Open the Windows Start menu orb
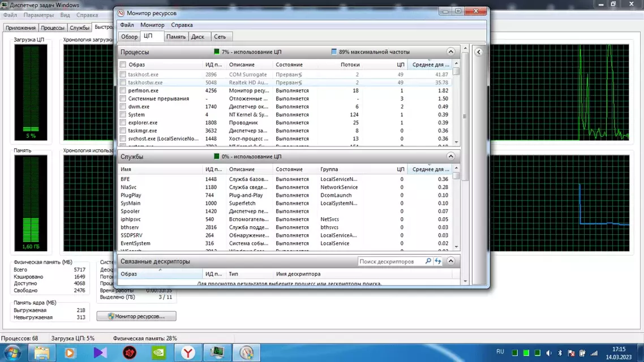 pos(12,352)
